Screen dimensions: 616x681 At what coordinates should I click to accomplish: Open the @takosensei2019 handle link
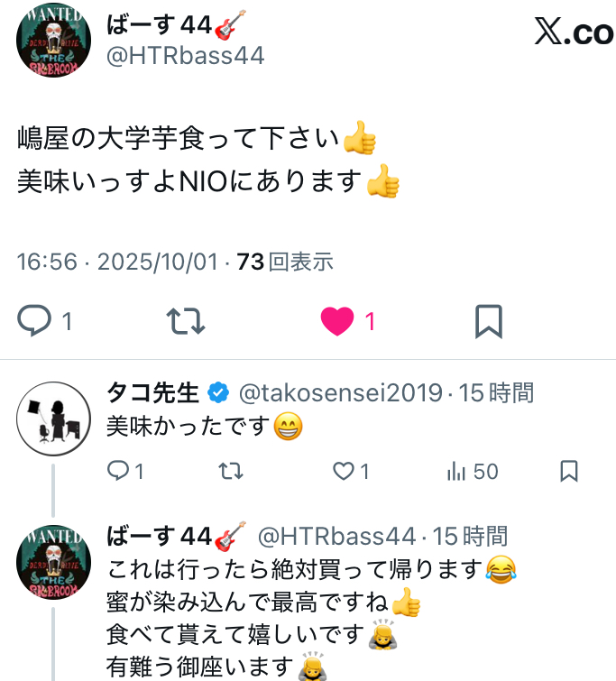pyautogui.click(x=341, y=392)
